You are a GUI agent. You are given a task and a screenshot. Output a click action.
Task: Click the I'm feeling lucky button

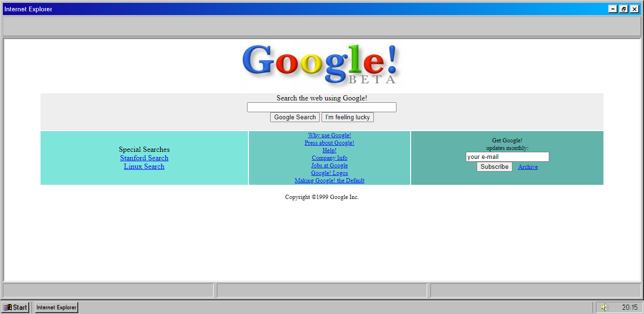[347, 117]
